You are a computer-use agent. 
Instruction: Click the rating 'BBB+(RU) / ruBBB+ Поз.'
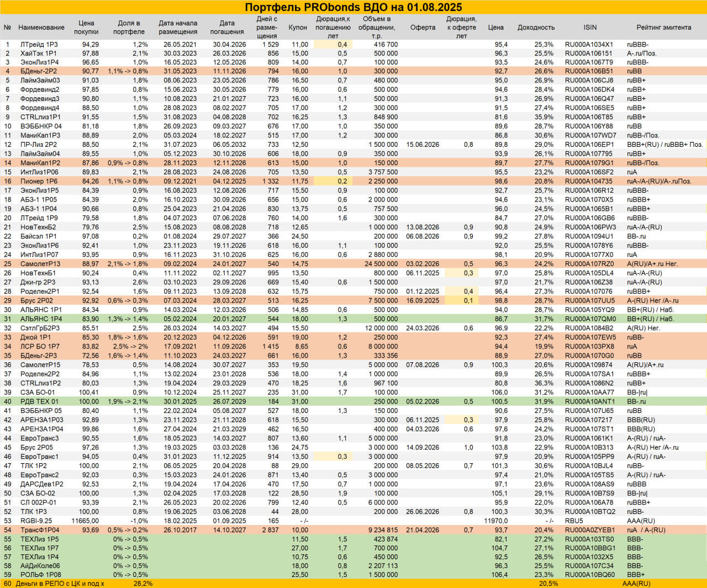tap(665, 145)
